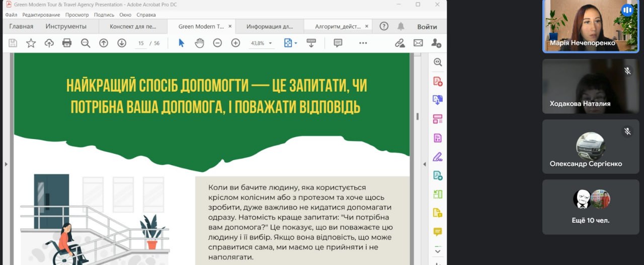Screen dimensions: 644x265
Task: Go to next page arrow
Action: [x=122, y=43]
